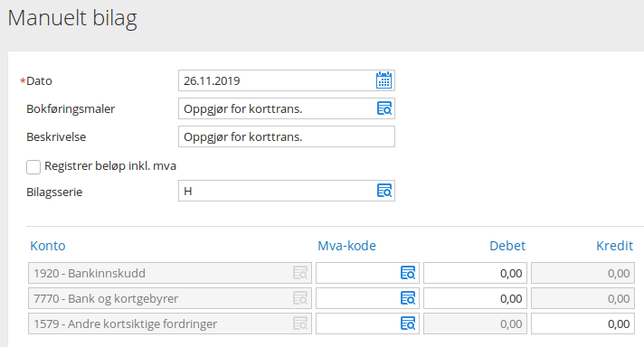Viewport: 644px width, 347px height.
Task: Edit the Beskrivelse text field
Action: 287,136
